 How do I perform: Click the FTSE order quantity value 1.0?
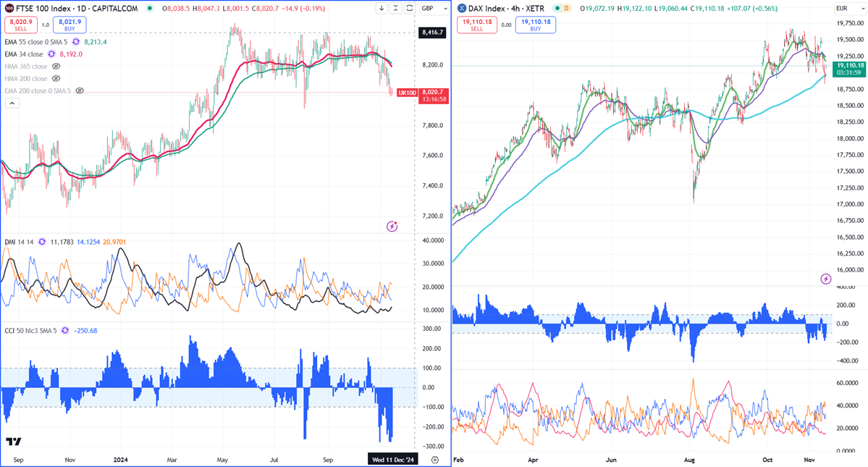[46, 25]
